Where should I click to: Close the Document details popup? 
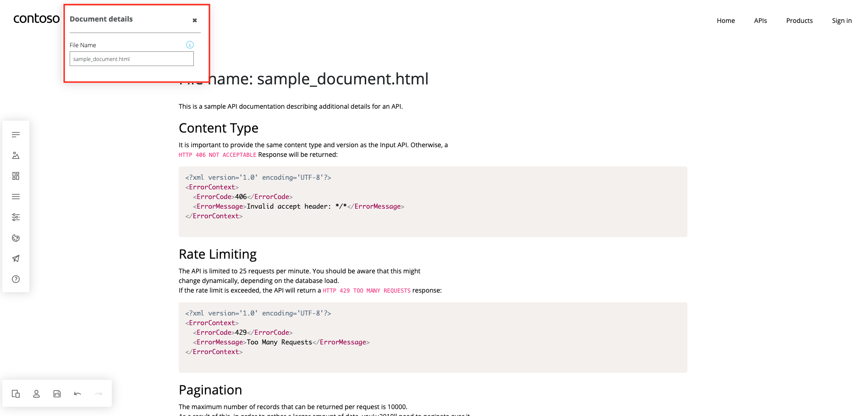click(195, 20)
